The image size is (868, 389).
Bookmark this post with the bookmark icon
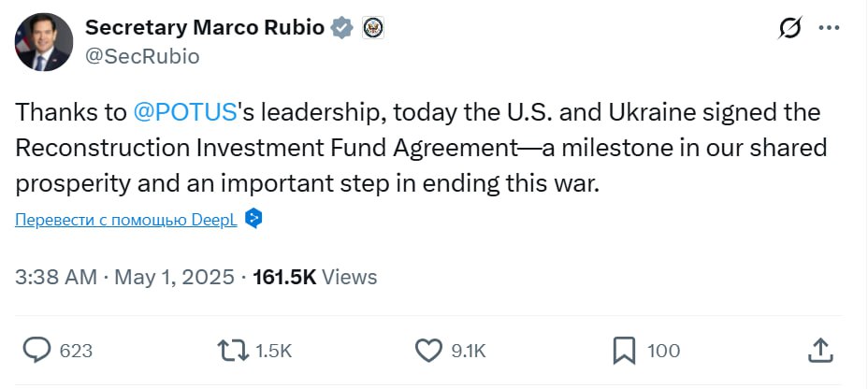click(624, 351)
